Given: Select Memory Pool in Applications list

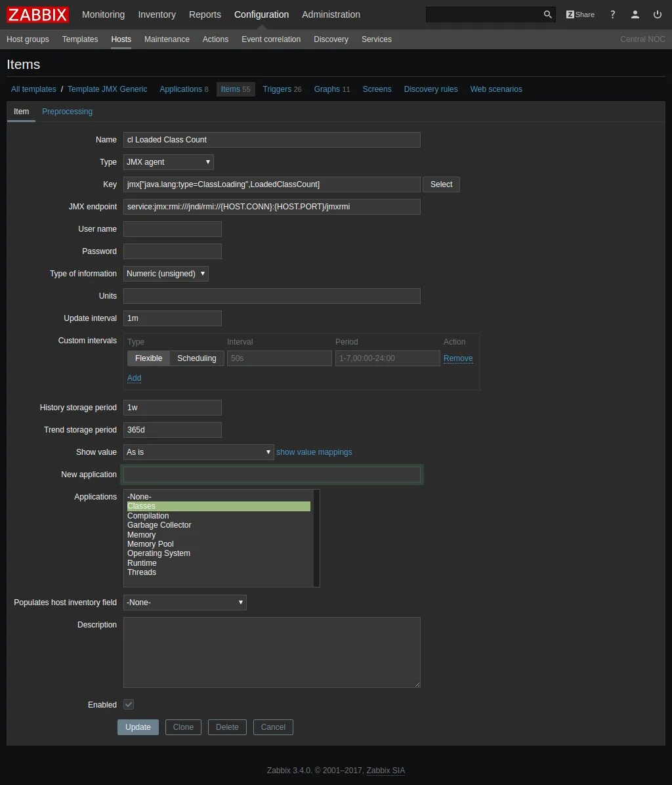Looking at the screenshot, I should coord(219,544).
